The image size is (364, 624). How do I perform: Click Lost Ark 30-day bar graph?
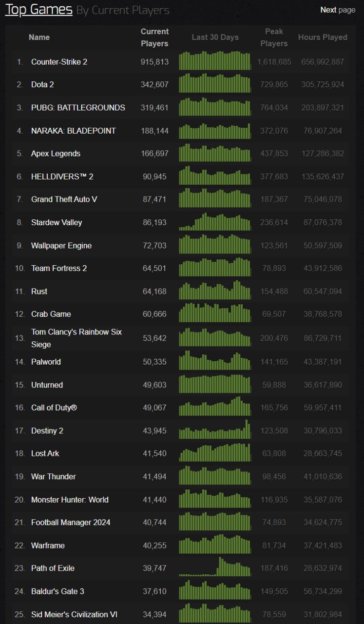pos(215,453)
